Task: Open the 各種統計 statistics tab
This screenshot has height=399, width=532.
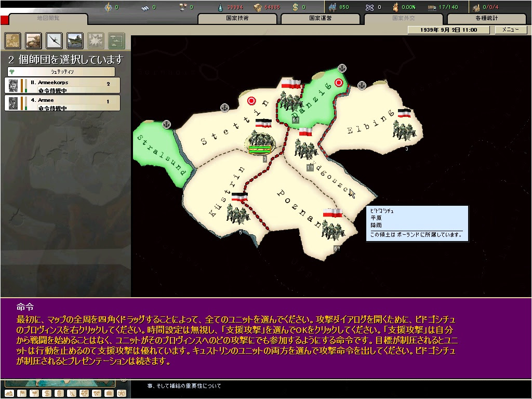Action: point(487,18)
